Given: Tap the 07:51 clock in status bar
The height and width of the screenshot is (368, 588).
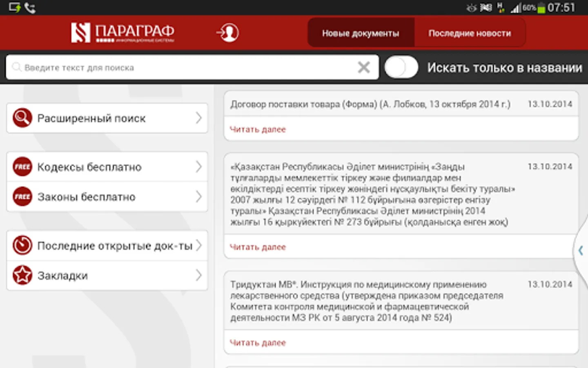Looking at the screenshot, I should 561,8.
